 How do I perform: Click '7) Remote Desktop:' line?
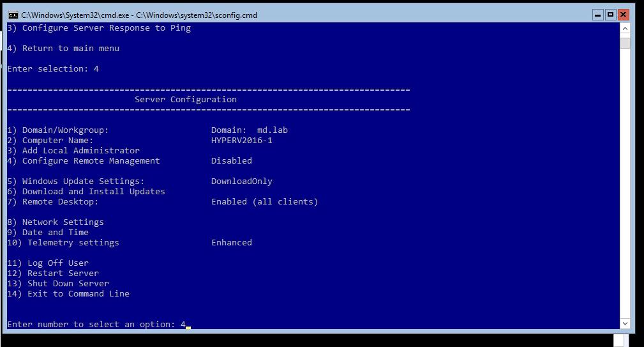[53, 202]
